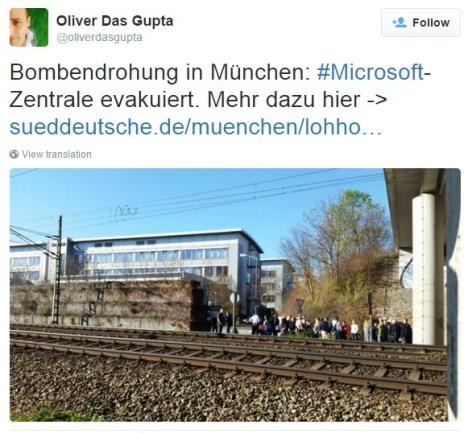Click the add-person icon in Follow button

click(x=399, y=22)
